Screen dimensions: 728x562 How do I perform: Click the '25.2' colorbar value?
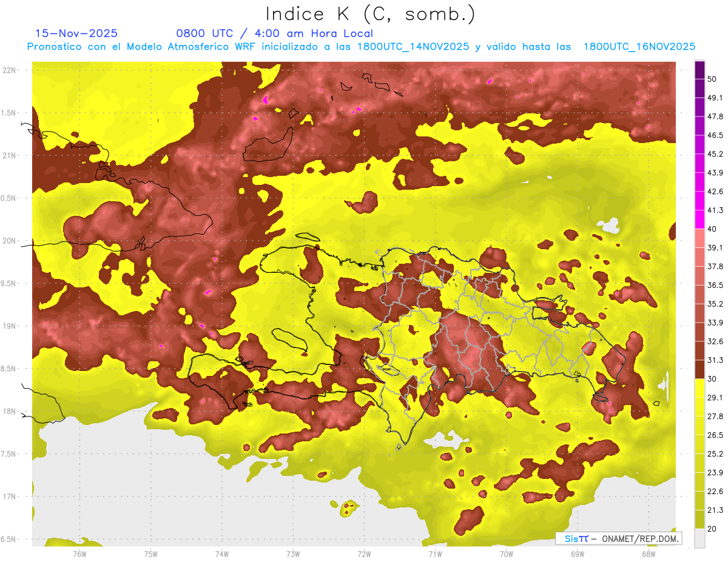coord(715,454)
